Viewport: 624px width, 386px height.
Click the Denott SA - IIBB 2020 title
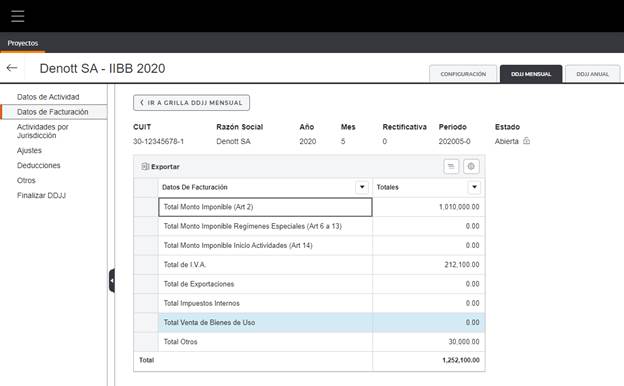[x=102, y=68]
